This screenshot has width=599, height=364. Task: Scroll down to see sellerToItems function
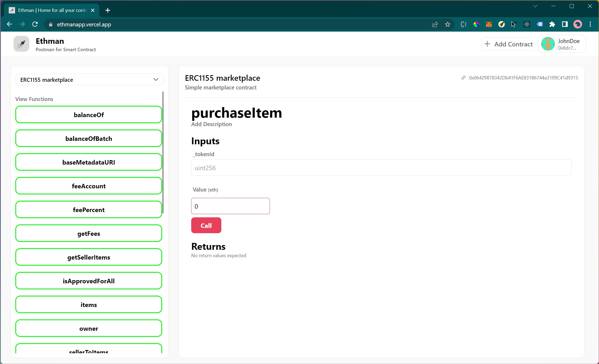[88, 351]
